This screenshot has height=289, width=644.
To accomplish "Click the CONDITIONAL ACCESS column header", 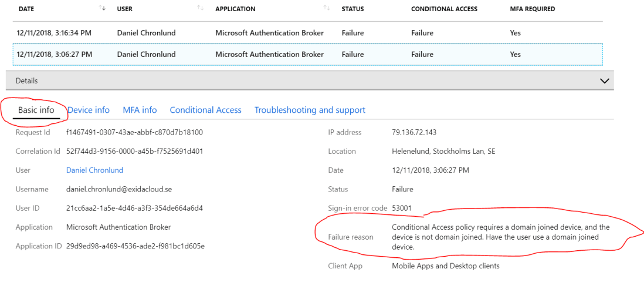I will pos(444,9).
